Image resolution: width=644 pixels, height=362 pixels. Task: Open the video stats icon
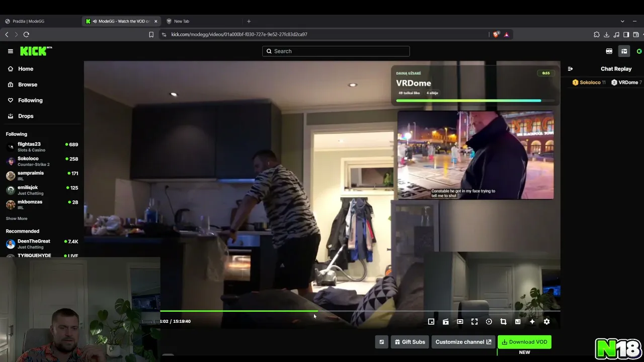coord(518,322)
